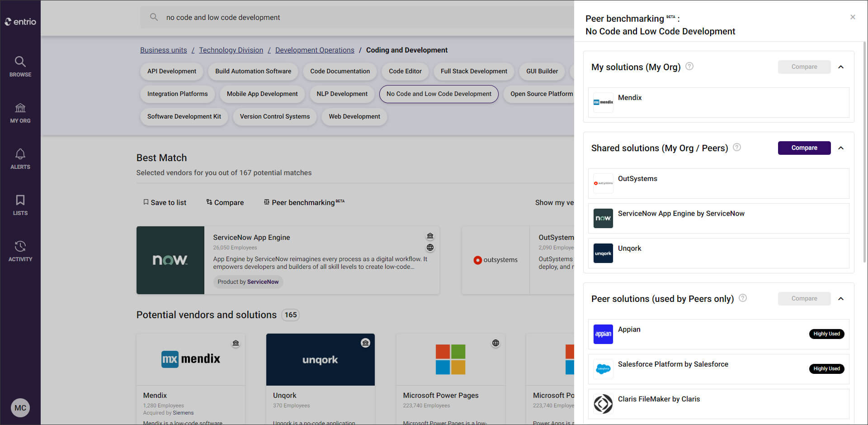Image resolution: width=868 pixels, height=425 pixels.
Task: Click the search magnifier icon
Action: tap(154, 17)
